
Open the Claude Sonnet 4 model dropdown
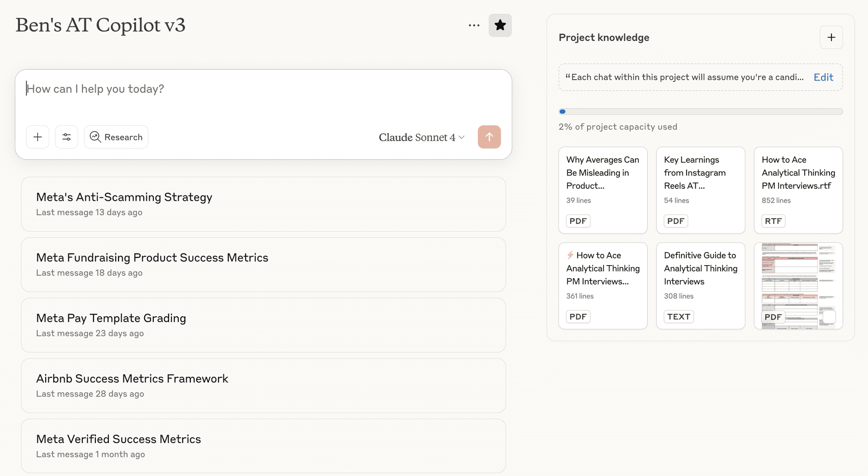click(x=421, y=137)
